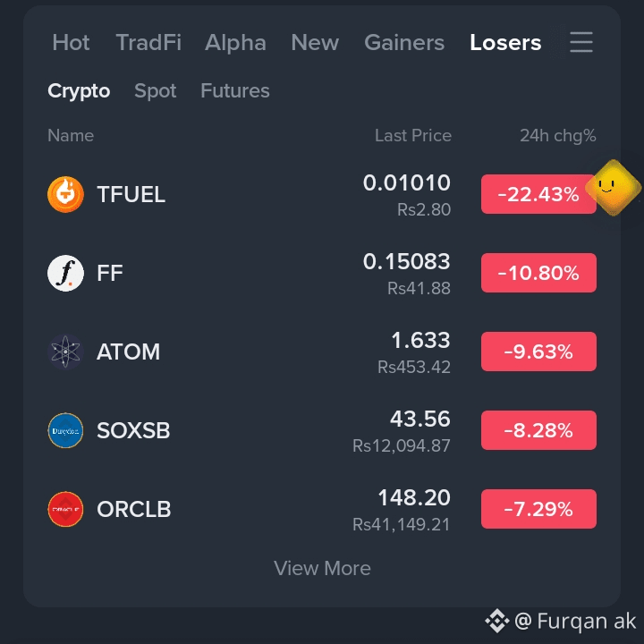The height and width of the screenshot is (644, 644).
Task: Open the hamburger list menu icon
Action: pos(581,42)
